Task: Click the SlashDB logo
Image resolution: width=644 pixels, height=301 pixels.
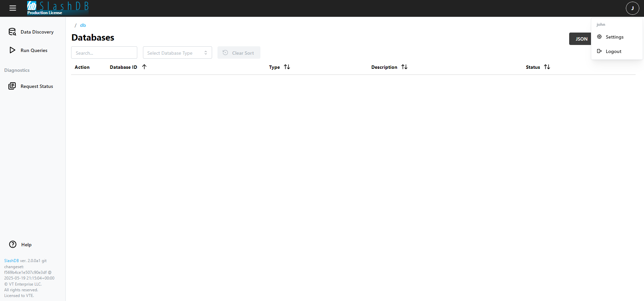Action: (58, 8)
